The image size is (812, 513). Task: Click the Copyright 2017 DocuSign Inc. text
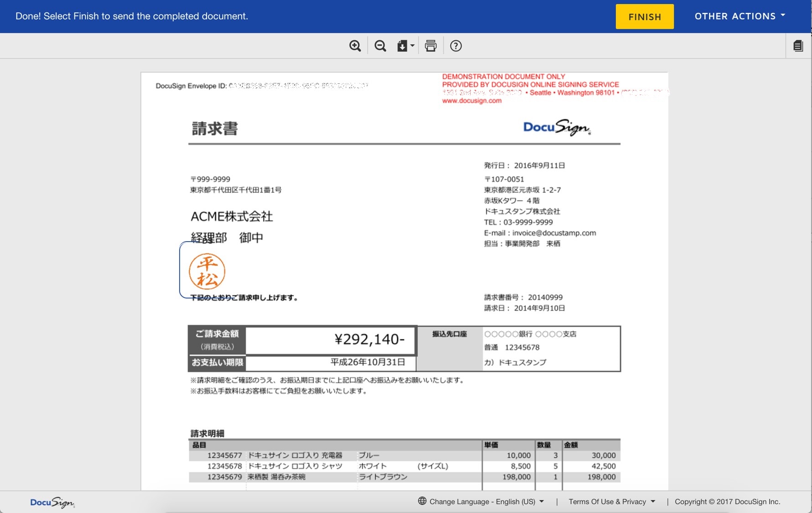pyautogui.click(x=727, y=502)
